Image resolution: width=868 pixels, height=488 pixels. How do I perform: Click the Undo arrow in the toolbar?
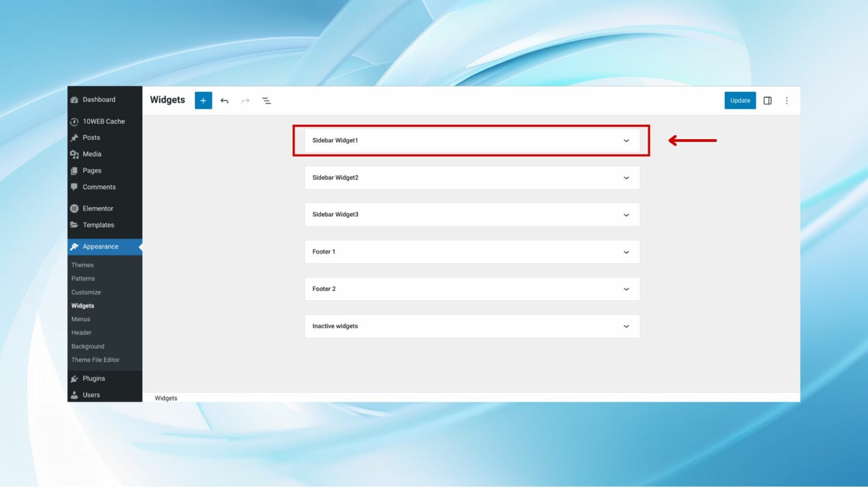point(225,100)
